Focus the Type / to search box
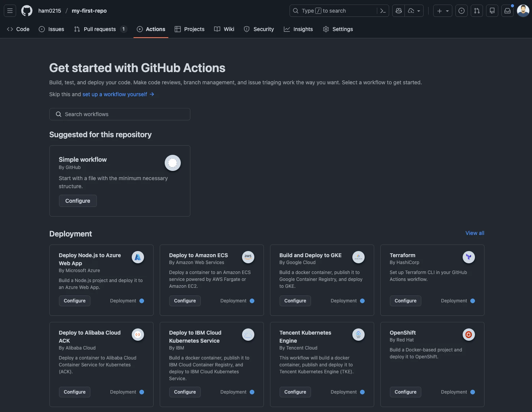This screenshot has width=532, height=412. pyautogui.click(x=333, y=11)
